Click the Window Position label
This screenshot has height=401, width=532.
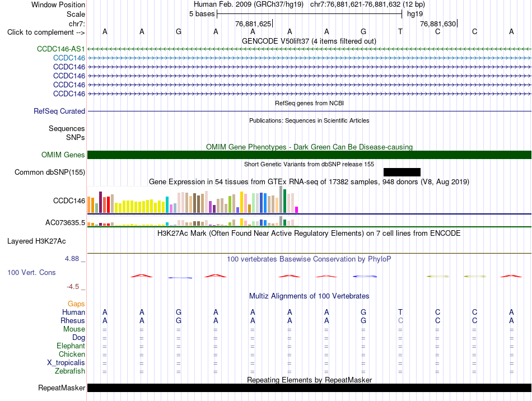point(58,4)
